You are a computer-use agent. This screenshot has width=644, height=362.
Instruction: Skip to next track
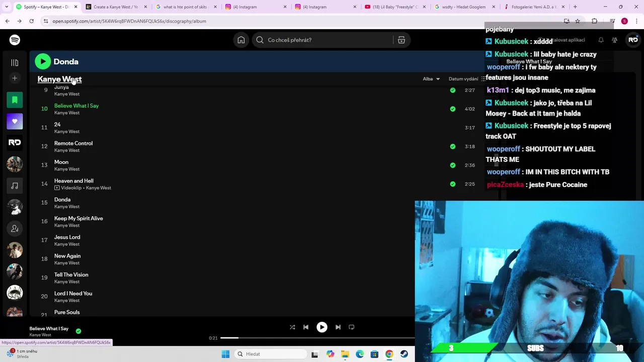pyautogui.click(x=338, y=327)
